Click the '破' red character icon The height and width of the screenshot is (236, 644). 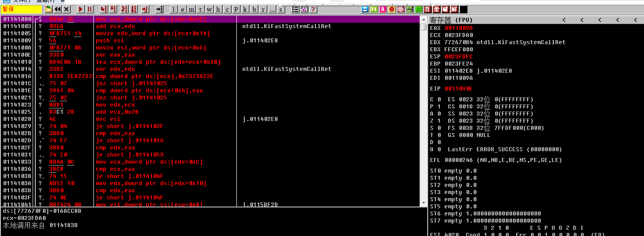(445, 9)
